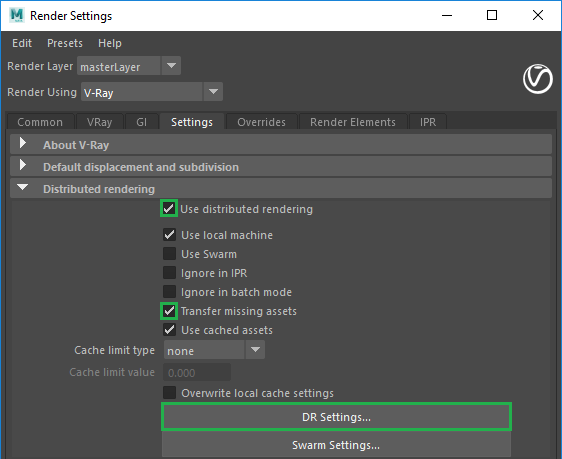Screen dimensions: 562x459
Task: Switch to the Common tab
Action: point(40,122)
